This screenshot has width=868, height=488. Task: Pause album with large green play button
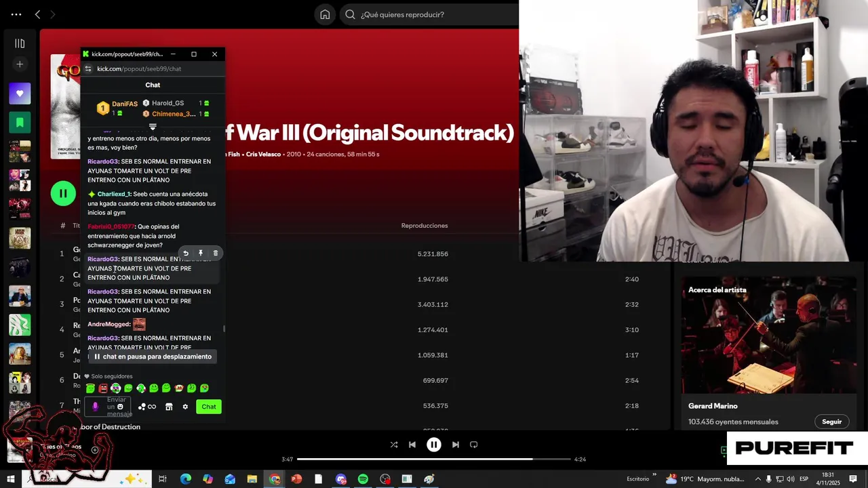coord(63,194)
